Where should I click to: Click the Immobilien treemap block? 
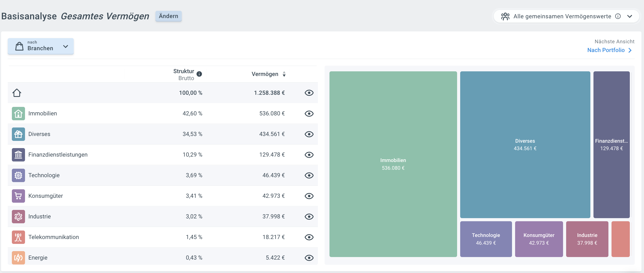[x=393, y=164]
